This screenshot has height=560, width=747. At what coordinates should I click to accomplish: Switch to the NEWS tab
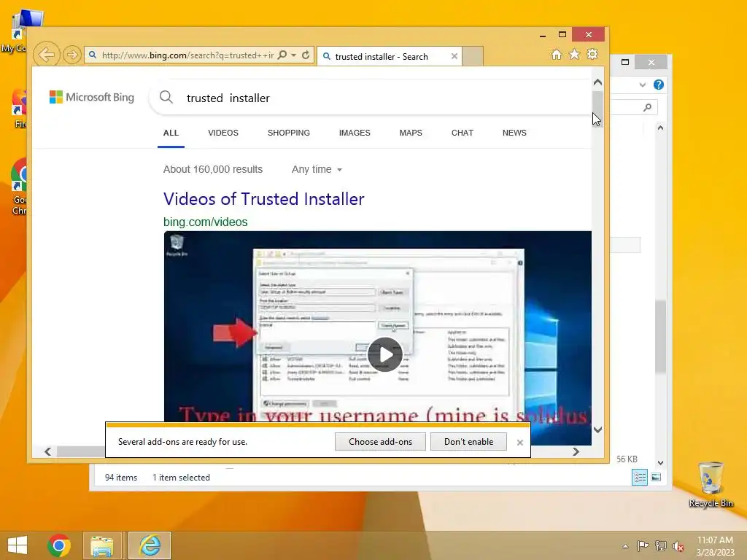514,133
